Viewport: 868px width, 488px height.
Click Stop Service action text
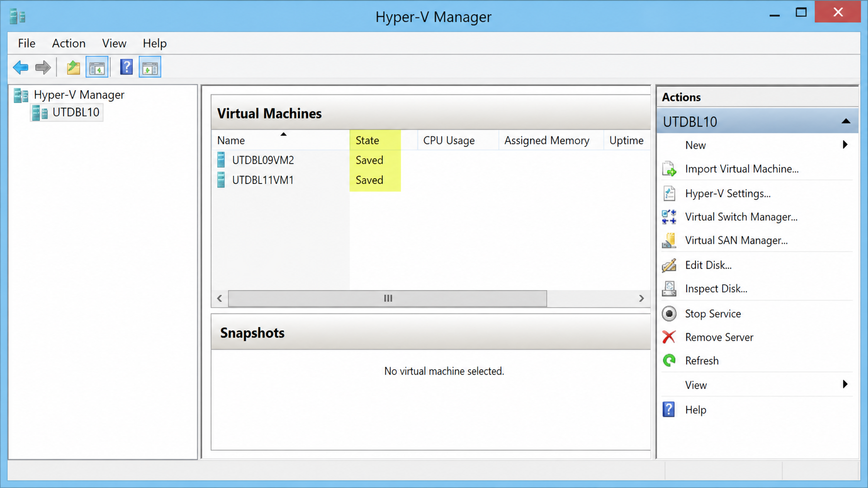[x=713, y=314]
